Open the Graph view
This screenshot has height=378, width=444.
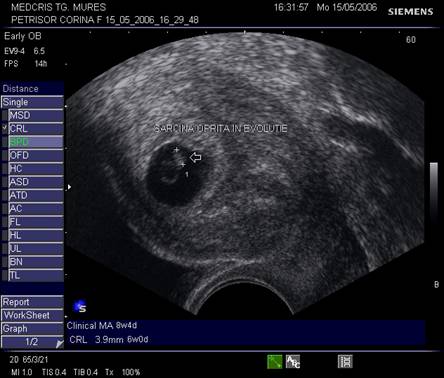pyautogui.click(x=32, y=329)
